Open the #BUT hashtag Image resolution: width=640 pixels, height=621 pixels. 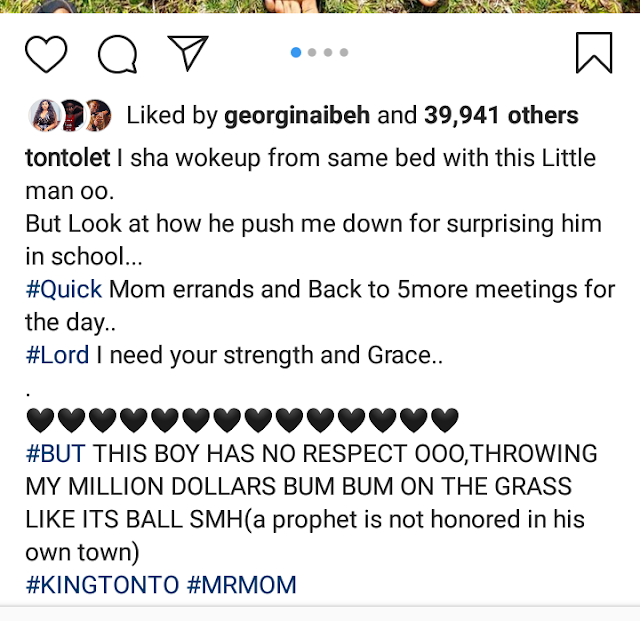[x=56, y=454]
